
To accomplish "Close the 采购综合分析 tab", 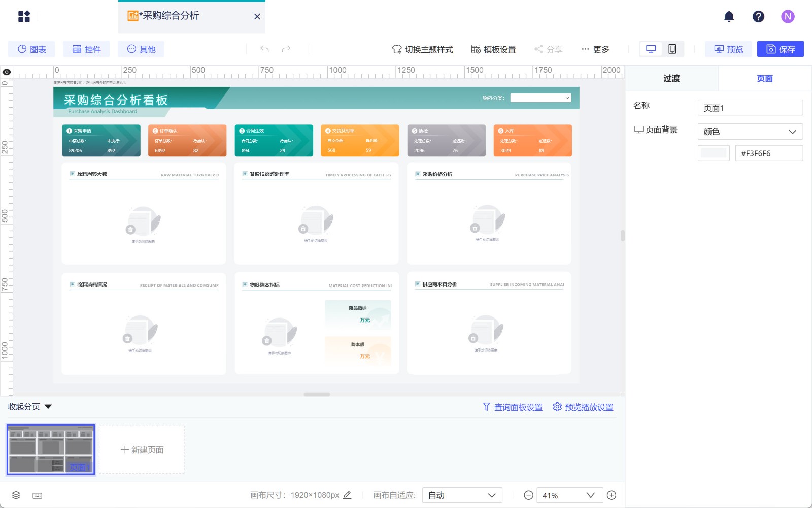I will click(257, 16).
